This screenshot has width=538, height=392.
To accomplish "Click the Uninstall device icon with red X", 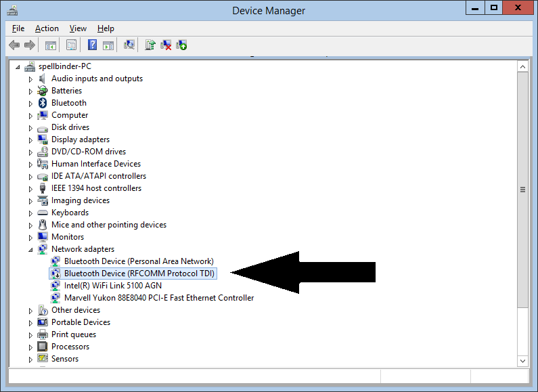I will 166,45.
